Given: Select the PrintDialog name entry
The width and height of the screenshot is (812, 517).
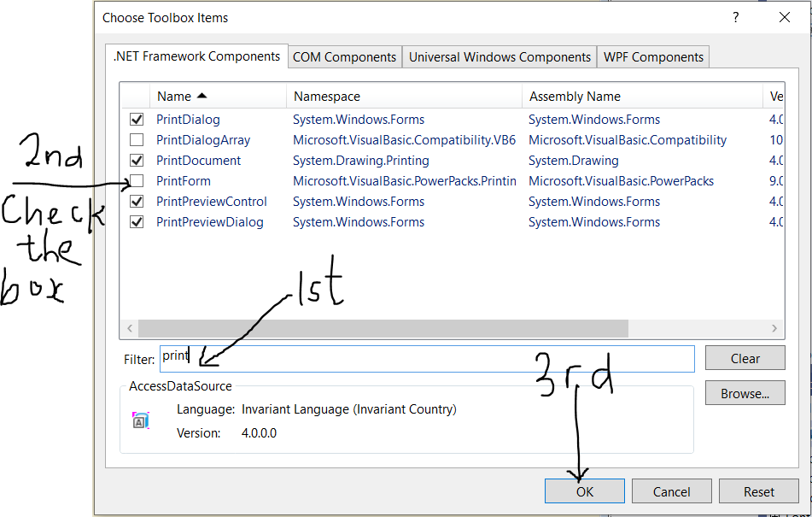Looking at the screenshot, I should [188, 120].
